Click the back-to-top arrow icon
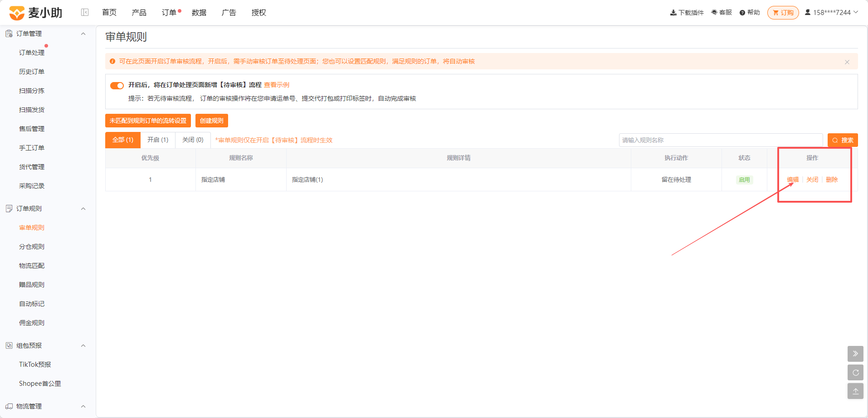Screen dimensions: 868x418 855,391
